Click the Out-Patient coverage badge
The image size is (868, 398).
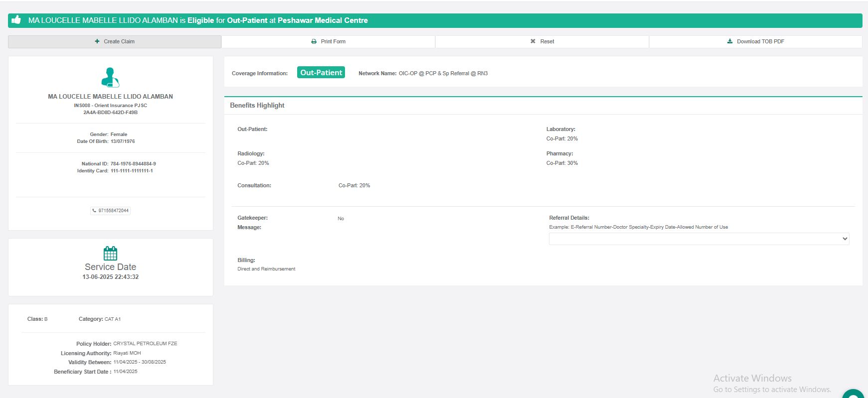point(321,73)
